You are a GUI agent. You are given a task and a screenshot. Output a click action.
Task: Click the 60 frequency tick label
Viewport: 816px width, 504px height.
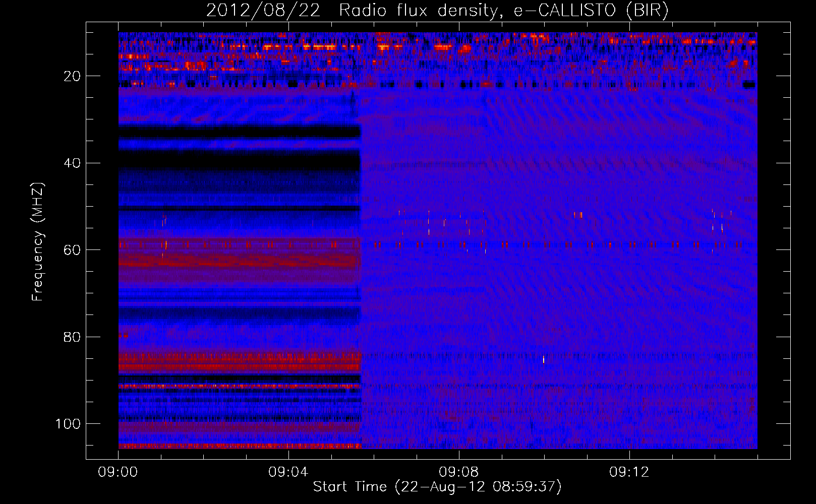[72, 250]
